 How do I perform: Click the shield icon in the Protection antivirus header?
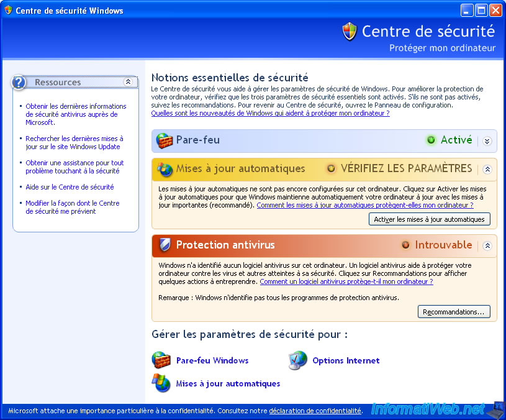point(165,245)
